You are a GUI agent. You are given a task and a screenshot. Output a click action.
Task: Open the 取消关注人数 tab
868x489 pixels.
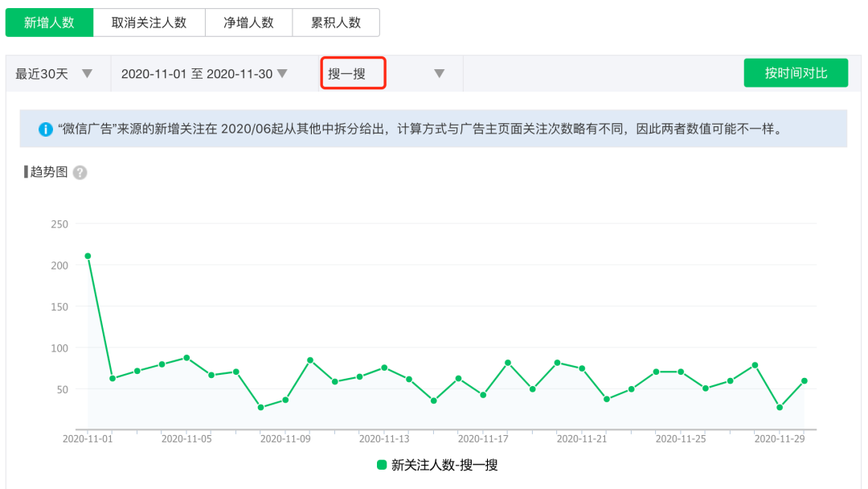(x=149, y=23)
